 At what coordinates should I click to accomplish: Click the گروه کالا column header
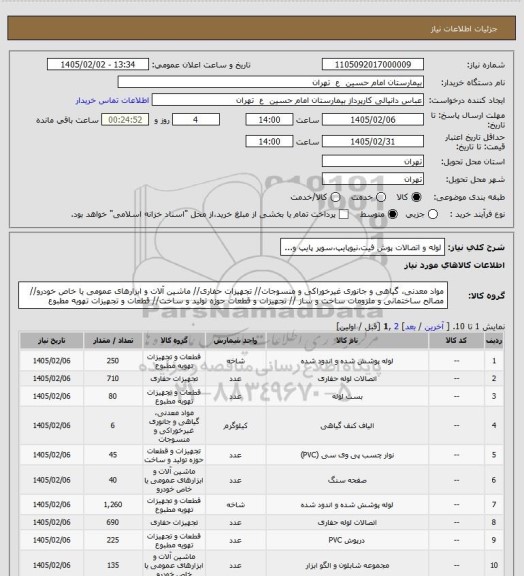(174, 341)
